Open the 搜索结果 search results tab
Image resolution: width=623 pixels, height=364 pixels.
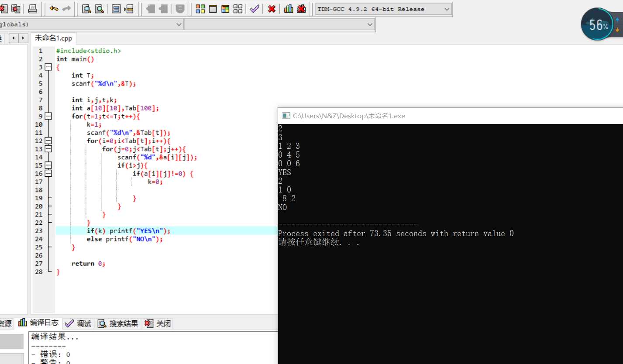click(x=118, y=323)
